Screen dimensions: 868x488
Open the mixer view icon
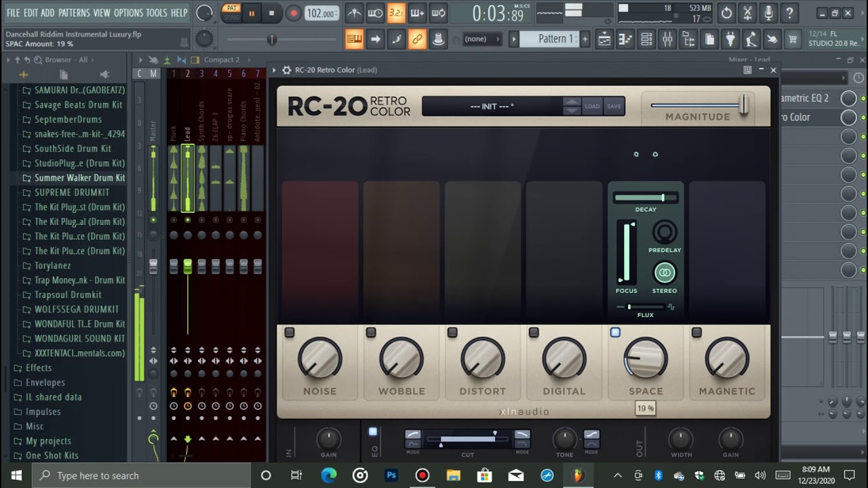point(667,39)
